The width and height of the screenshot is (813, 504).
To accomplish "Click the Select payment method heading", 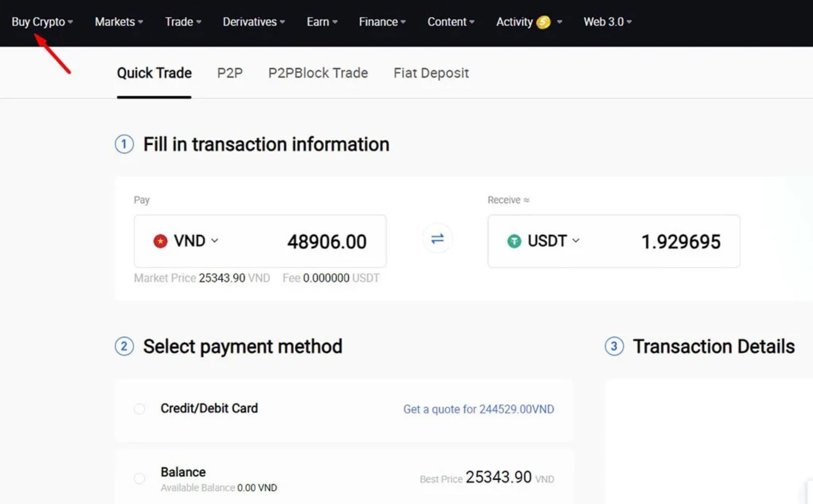I will 243,347.
